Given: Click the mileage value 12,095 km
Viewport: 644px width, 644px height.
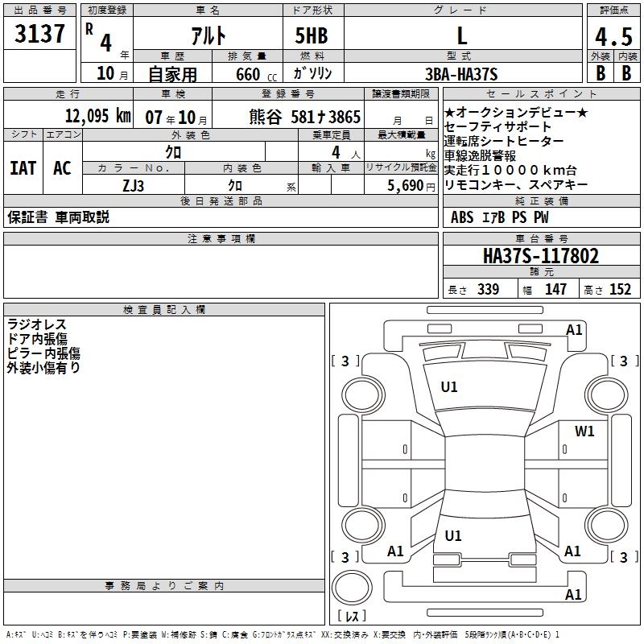Looking at the screenshot, I should tap(97, 116).
